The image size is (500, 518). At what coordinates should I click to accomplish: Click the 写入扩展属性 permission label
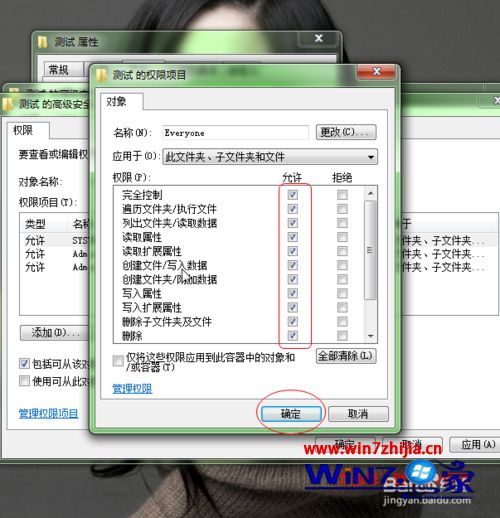(x=152, y=308)
